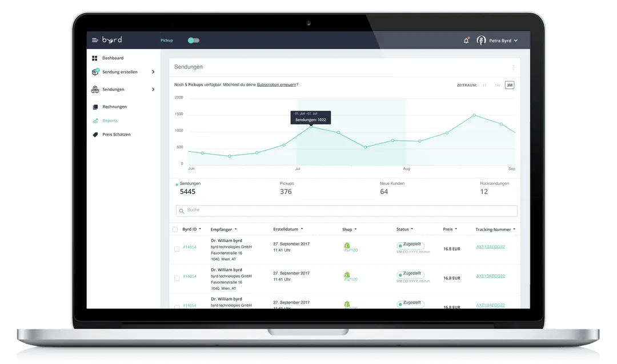
Task: Click the Dashboard grid icon
Action: (x=94, y=58)
